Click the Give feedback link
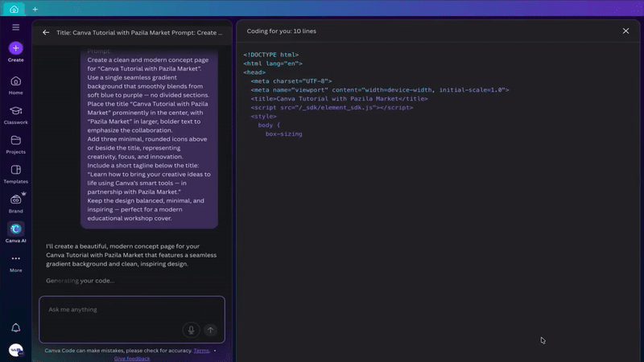 (x=131, y=358)
